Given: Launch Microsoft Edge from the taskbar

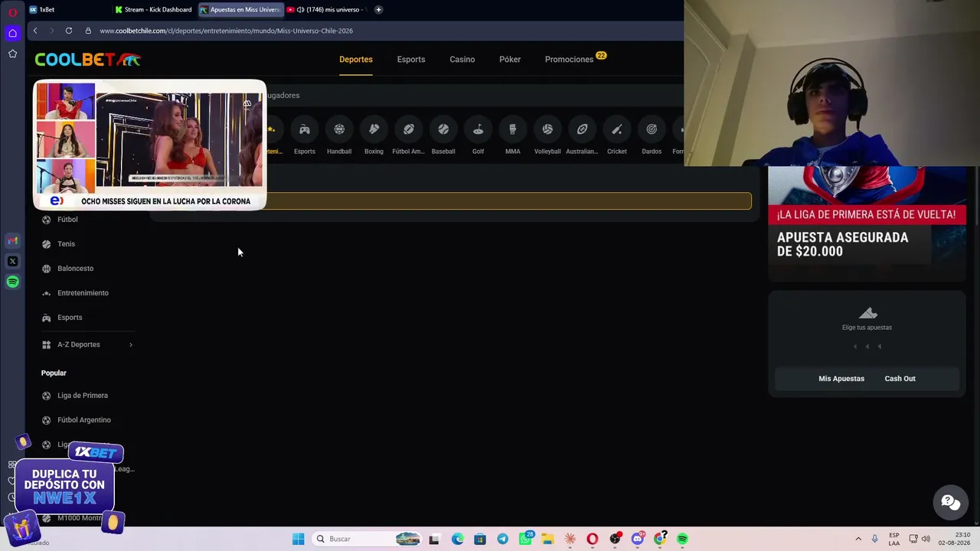Looking at the screenshot, I should click(x=457, y=539).
